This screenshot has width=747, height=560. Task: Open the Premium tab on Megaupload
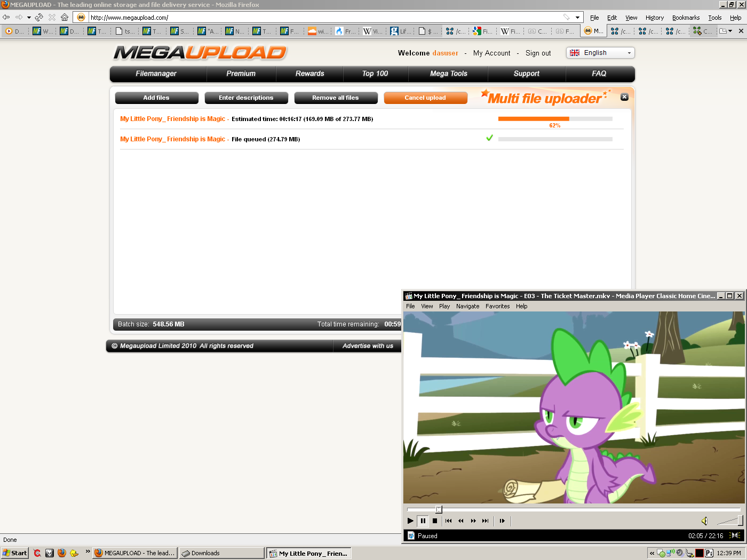tap(241, 74)
